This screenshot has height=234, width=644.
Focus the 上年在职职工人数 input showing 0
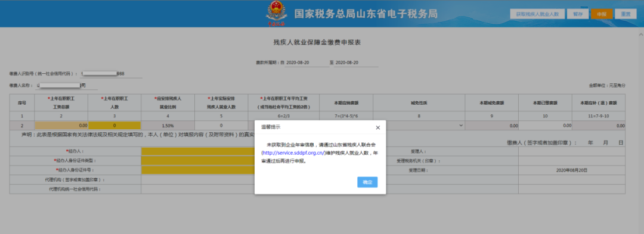114,126
